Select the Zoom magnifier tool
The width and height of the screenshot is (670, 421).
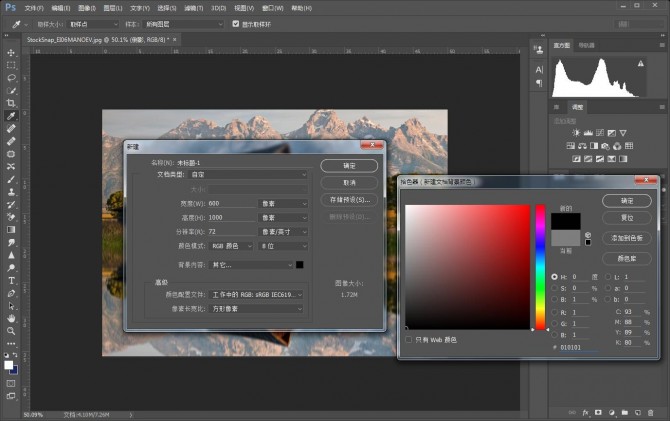11,331
